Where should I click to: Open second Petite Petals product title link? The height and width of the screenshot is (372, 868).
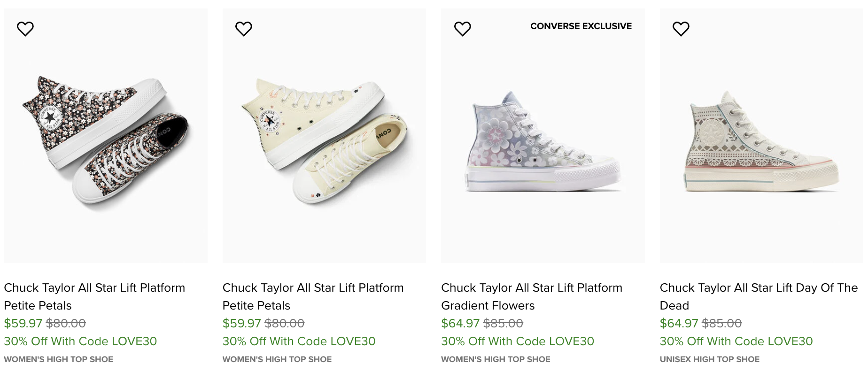(313, 296)
